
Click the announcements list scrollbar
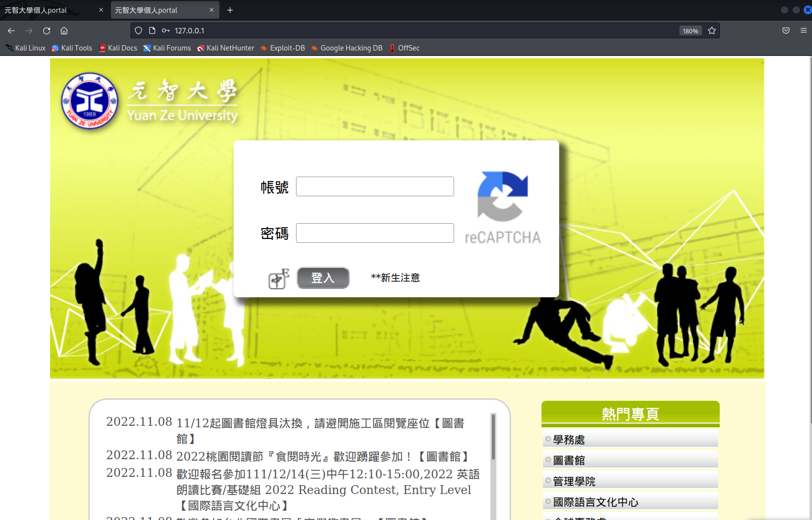(493, 437)
